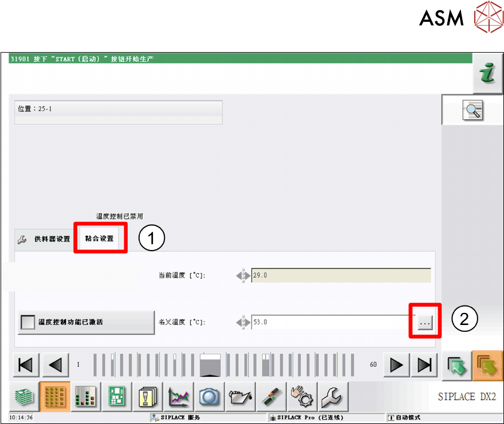The image size is (504, 424).
Task: Click the position number 60 label
Action: pos(373,364)
